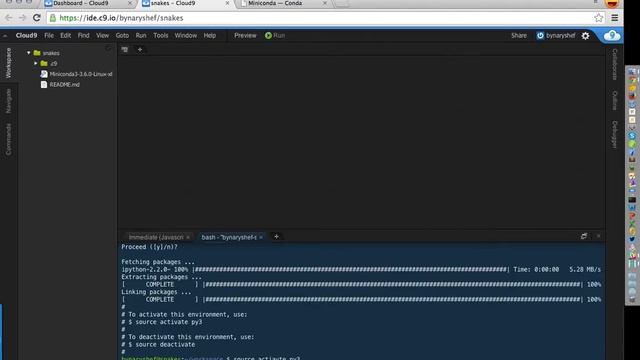Open the Tools menu

click(x=160, y=36)
